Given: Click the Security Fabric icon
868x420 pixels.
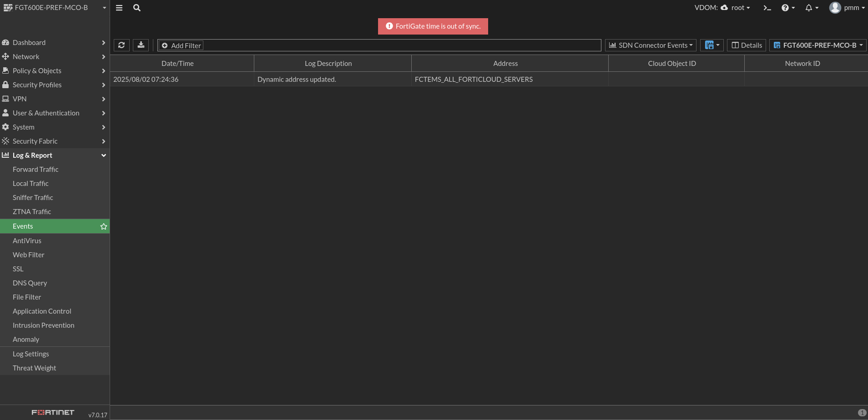Looking at the screenshot, I should pos(5,141).
